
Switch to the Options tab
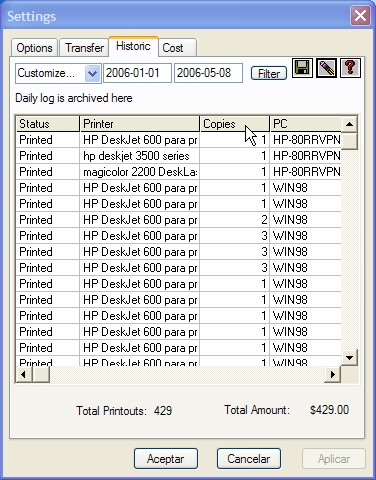click(34, 48)
